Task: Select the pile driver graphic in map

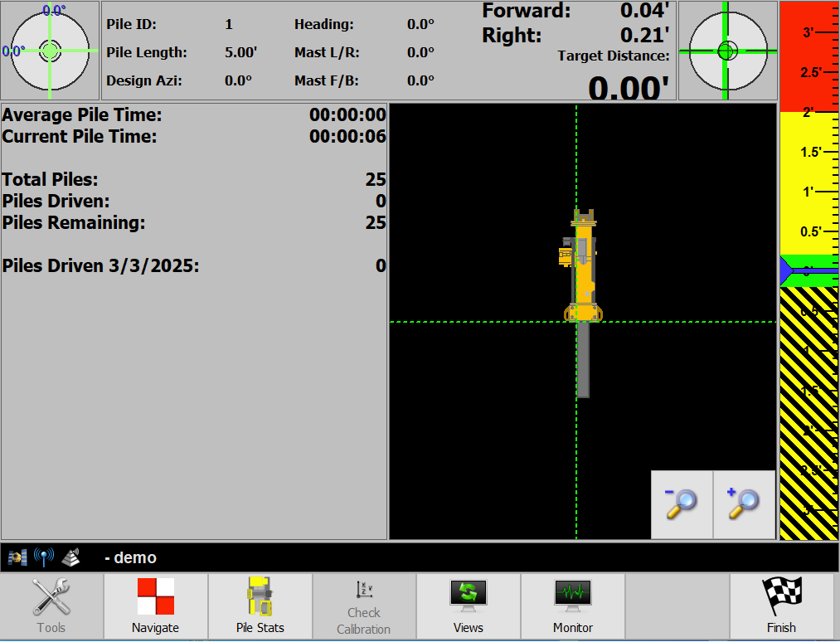Action: (x=581, y=267)
